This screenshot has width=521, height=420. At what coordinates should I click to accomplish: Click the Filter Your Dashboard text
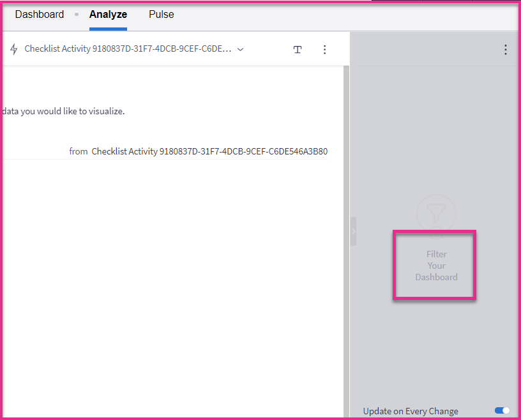pos(436,266)
